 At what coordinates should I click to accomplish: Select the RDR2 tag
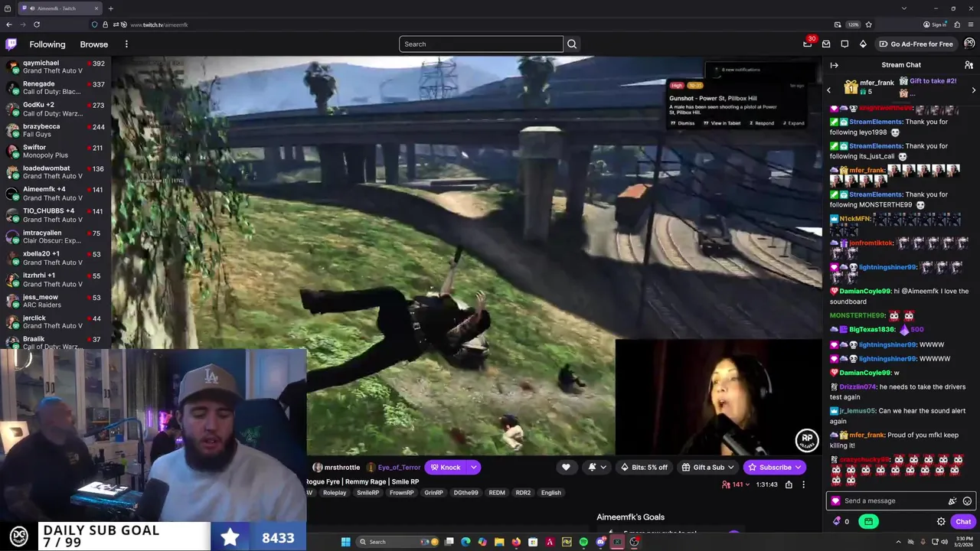pos(523,493)
